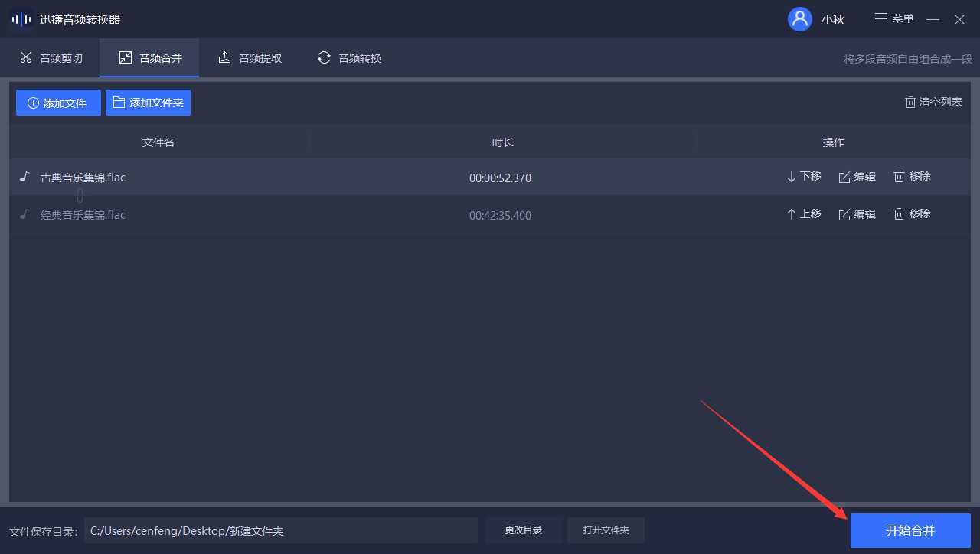Click the music note icon of 经典音乐集锦.flac

(24, 215)
